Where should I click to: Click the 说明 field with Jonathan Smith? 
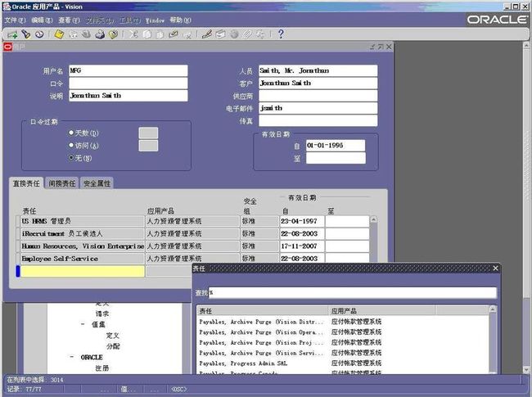[128, 96]
